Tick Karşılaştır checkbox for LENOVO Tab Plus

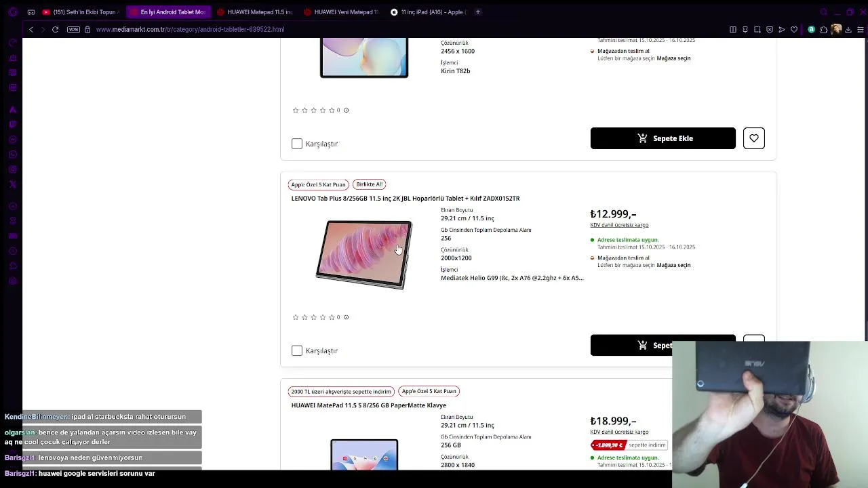coord(297,350)
